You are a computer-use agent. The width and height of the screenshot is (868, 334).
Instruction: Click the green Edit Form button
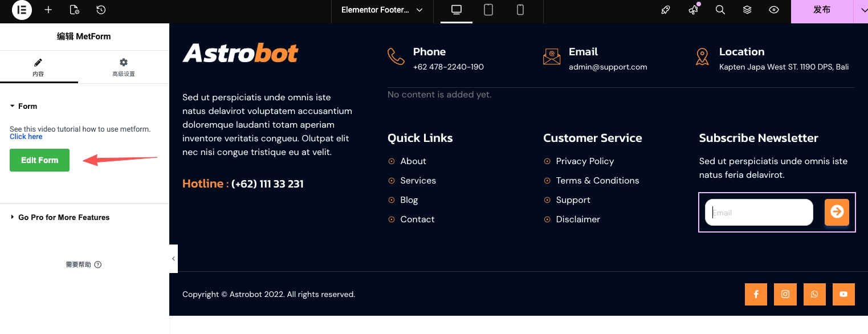(x=39, y=160)
